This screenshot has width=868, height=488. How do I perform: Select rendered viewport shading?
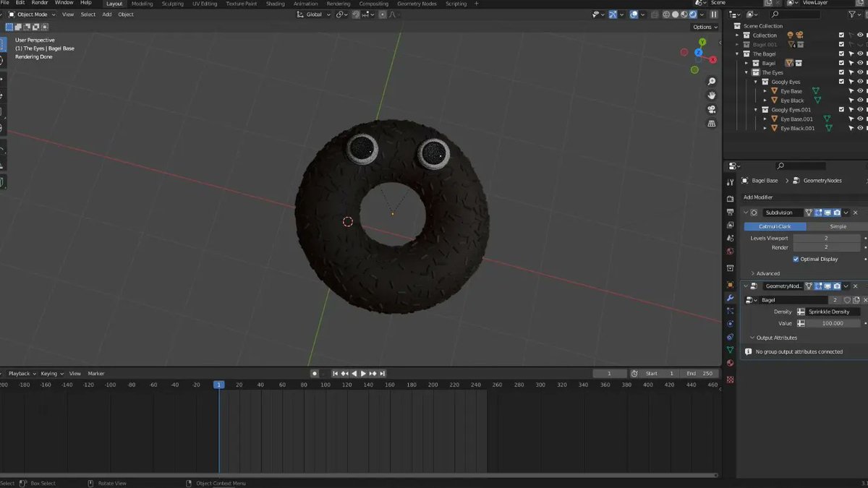(x=693, y=14)
